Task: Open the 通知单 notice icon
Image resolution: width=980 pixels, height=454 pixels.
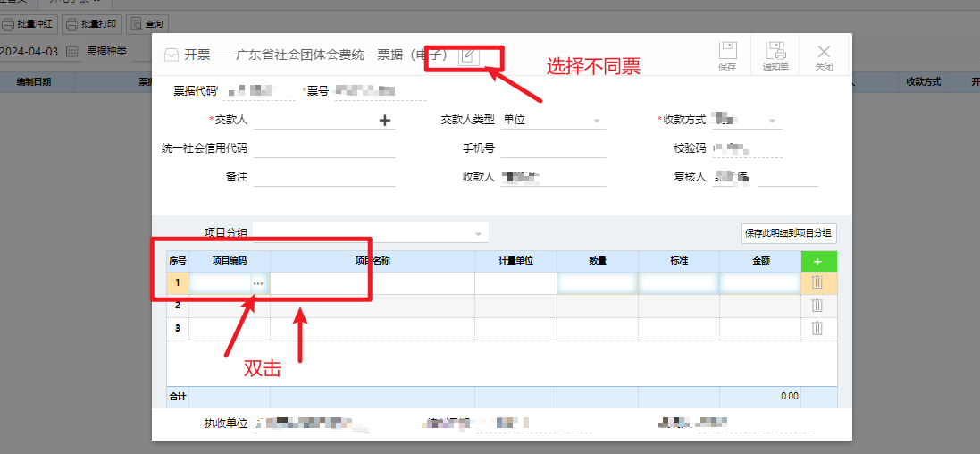Action: point(775,56)
